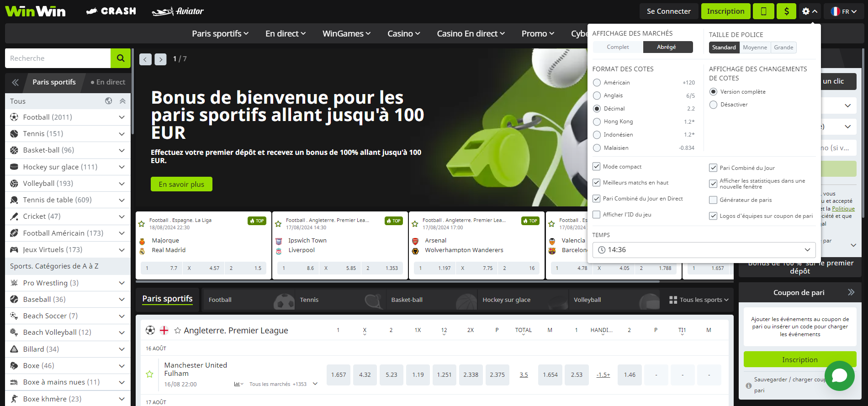Viewport: 868px width, 406px height.
Task: Click the globe icon beside Tous
Action: pyautogui.click(x=109, y=101)
